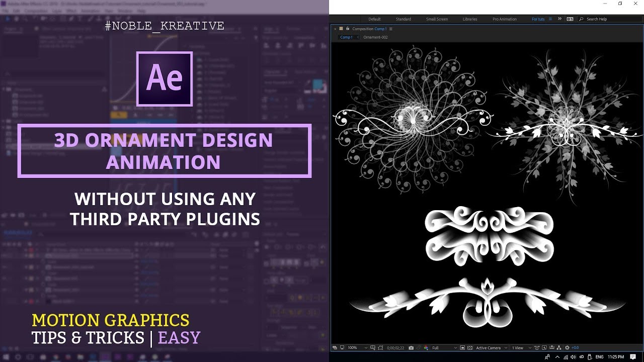
Task: Click the Fast Previews icon
Action: 544,347
